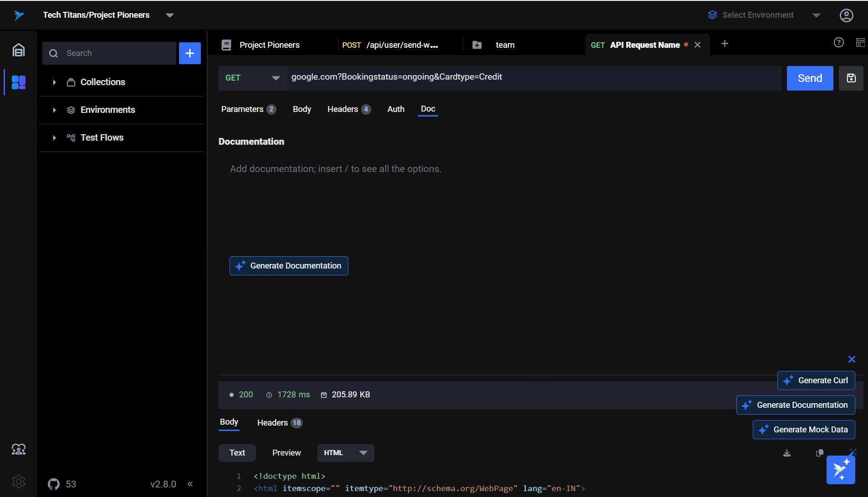The width and height of the screenshot is (868, 497).
Task: Close the API Request Name tab
Action: [x=697, y=45]
